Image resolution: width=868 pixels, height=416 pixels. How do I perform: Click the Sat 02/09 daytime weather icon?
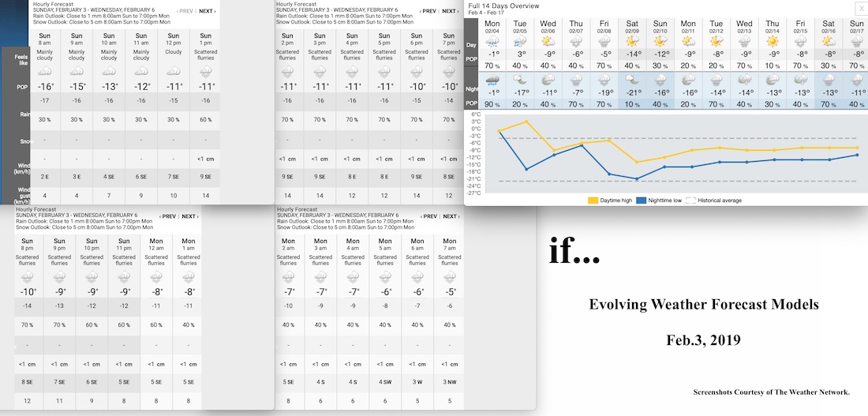point(632,42)
